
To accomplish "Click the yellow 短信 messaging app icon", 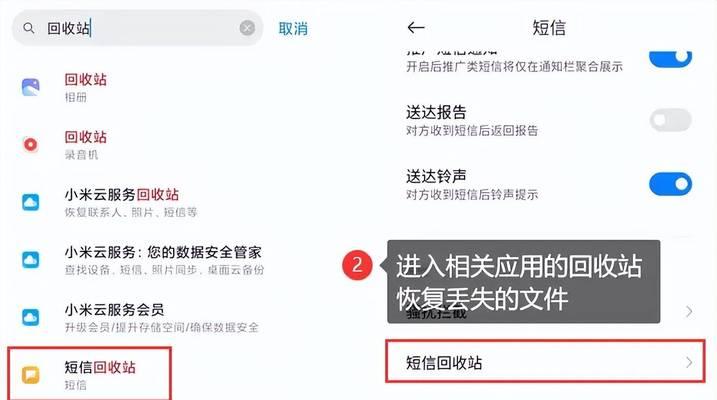I will click(x=31, y=375).
